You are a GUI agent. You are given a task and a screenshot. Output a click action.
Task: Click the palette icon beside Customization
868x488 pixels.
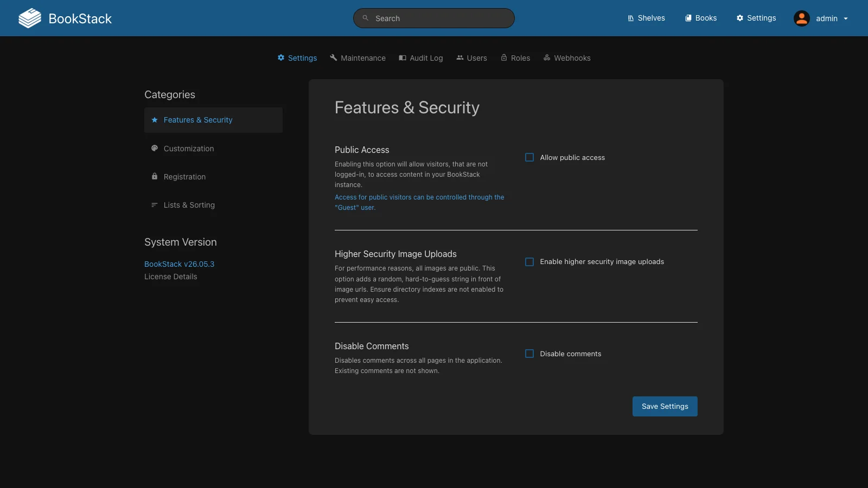click(155, 148)
